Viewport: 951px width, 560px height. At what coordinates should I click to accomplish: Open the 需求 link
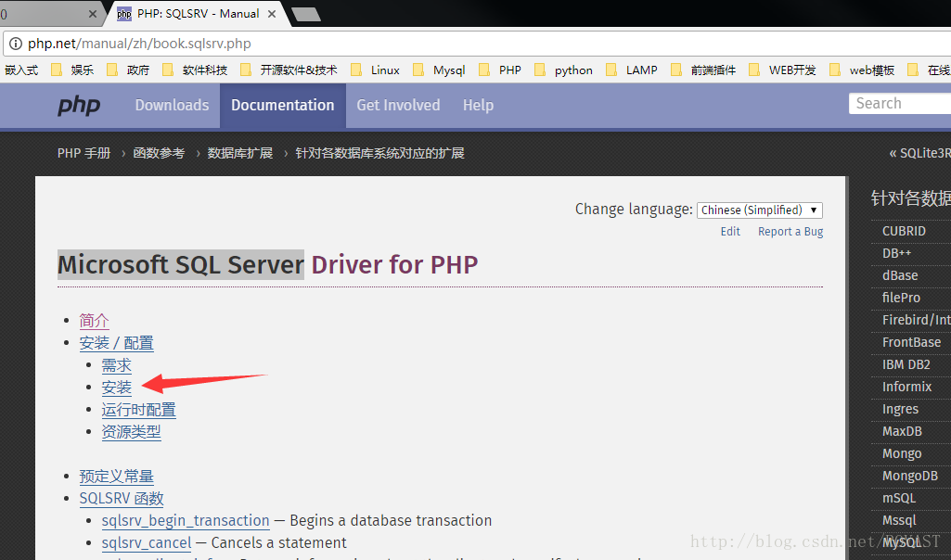[117, 365]
